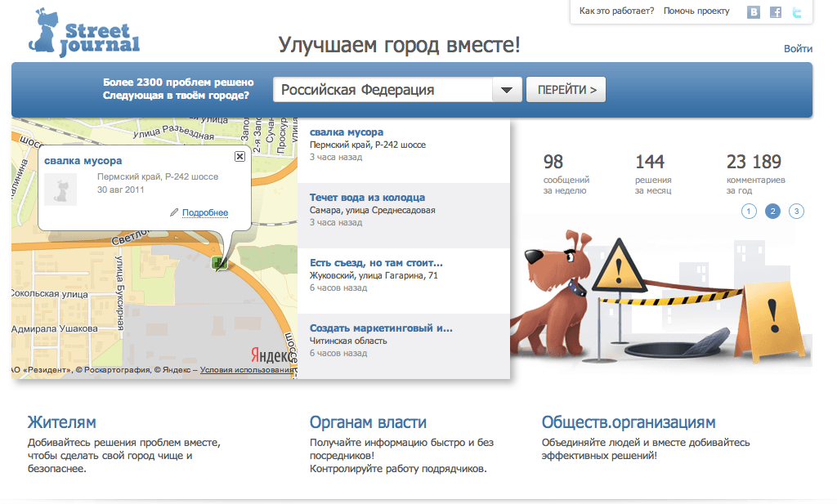This screenshot has width=837, height=504.
Task: Open Подробнее in the map popup
Action: click(206, 213)
